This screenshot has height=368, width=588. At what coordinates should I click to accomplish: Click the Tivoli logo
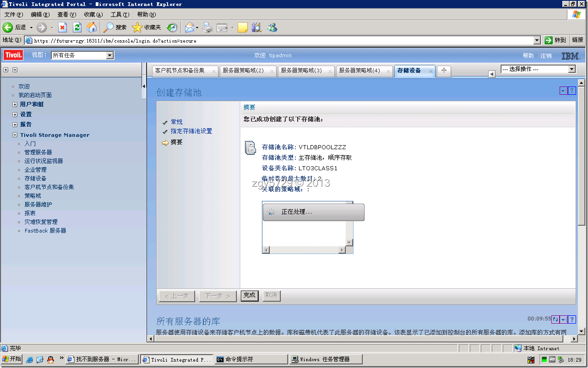13,55
